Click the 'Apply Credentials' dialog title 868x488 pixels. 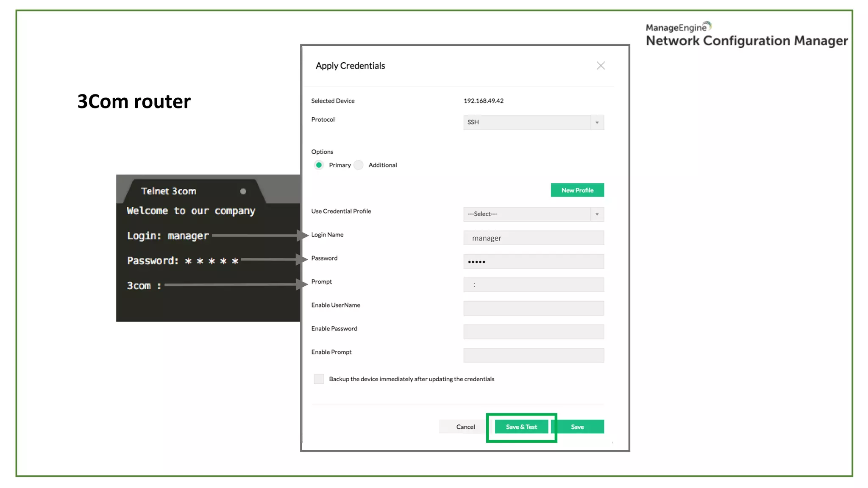[x=350, y=66]
